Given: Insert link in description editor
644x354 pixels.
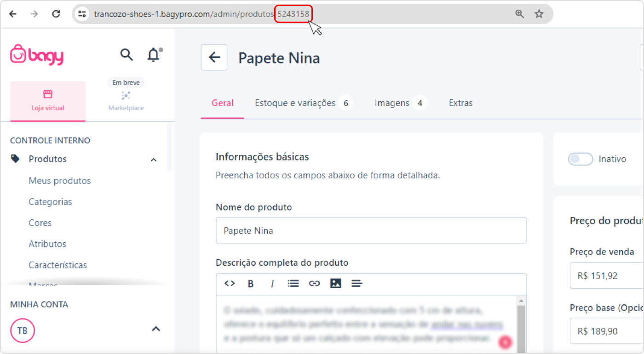Looking at the screenshot, I should pos(315,284).
